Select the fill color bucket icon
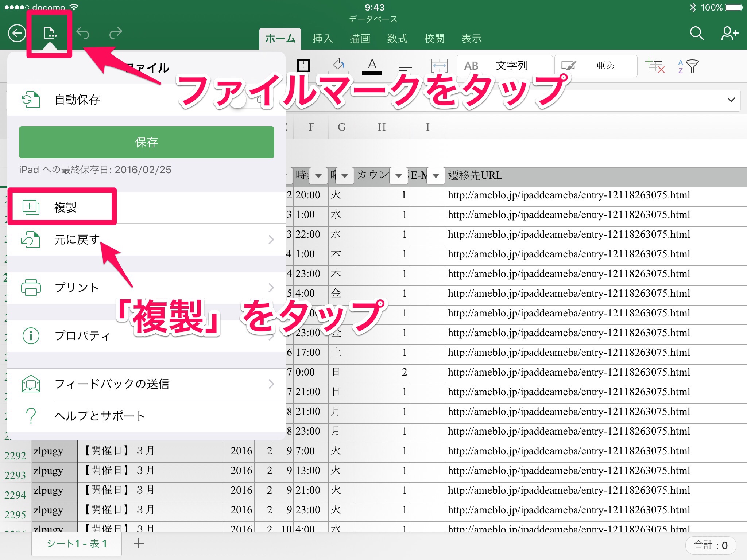 [x=339, y=65]
